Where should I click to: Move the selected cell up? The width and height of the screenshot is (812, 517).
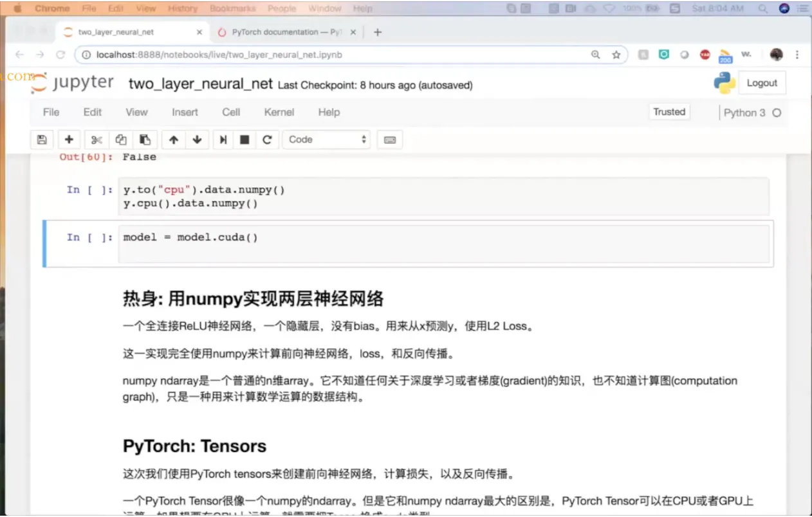pos(173,140)
